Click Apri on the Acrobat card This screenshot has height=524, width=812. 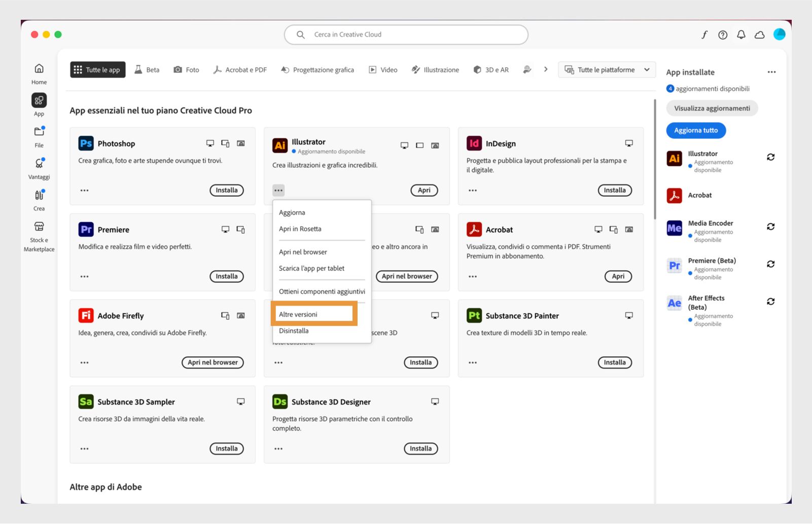(618, 277)
